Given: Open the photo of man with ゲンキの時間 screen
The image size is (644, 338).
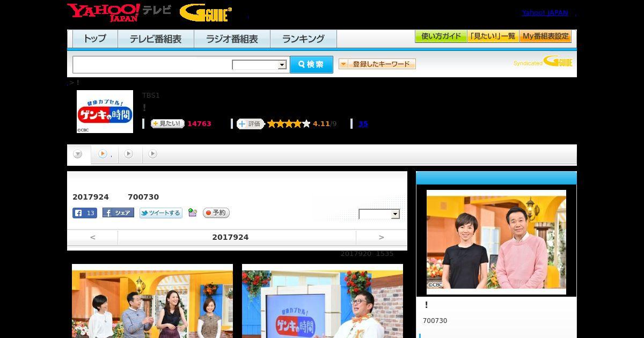Looking at the screenshot, I should (x=323, y=301).
